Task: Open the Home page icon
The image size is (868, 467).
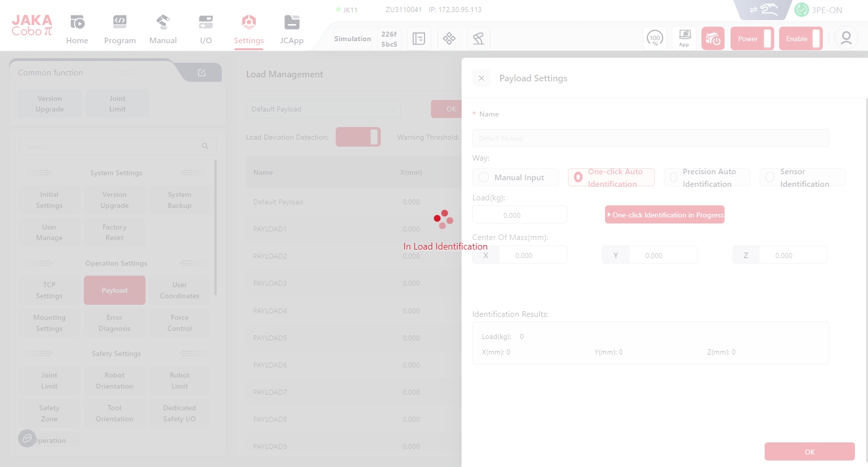Action: (x=77, y=23)
